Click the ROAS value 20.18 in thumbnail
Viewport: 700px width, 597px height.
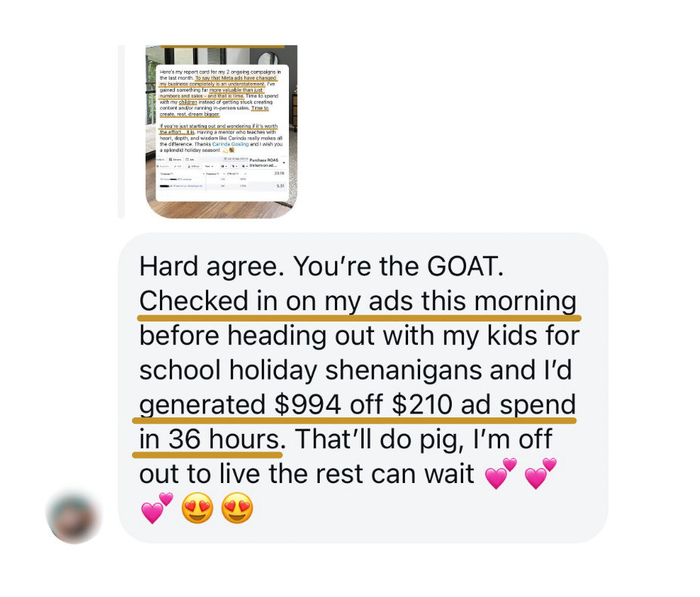(x=279, y=174)
